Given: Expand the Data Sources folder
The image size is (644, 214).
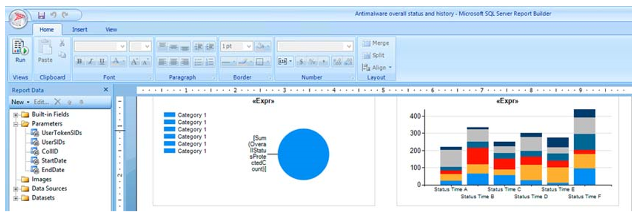Looking at the screenshot, I should click(16, 189).
